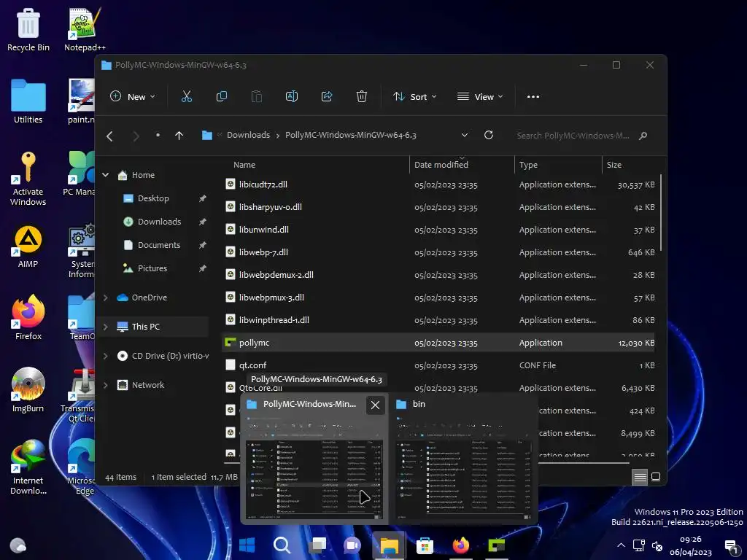Open Recycle Bin desktop icon
The height and width of the screenshot is (560, 747).
[28, 30]
